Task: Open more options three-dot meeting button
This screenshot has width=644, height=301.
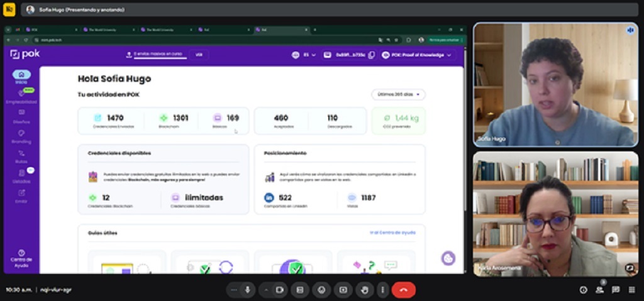Action: pyautogui.click(x=382, y=290)
